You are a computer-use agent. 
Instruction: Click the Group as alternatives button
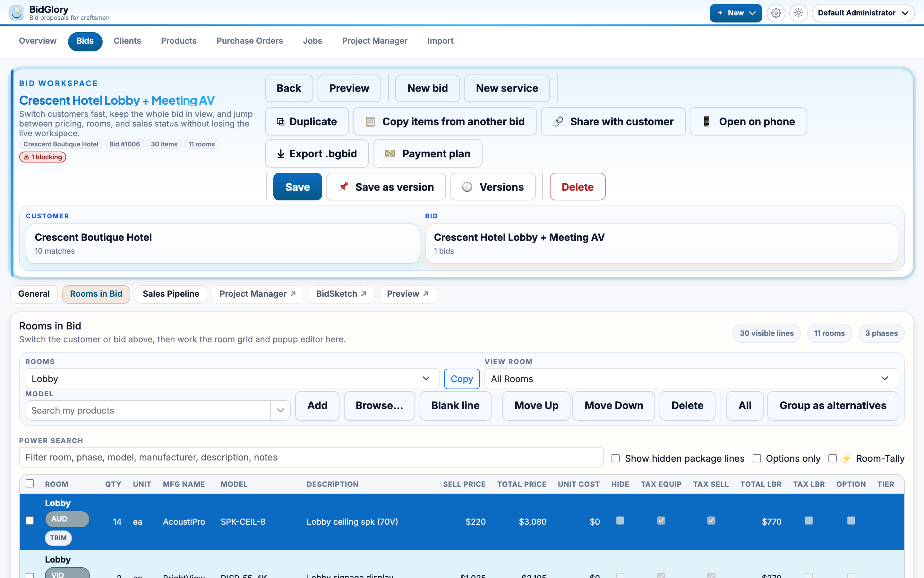[833, 406]
